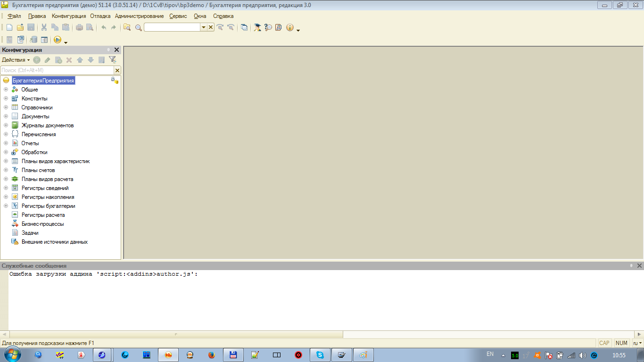Click the Print toolbar icon
This screenshot has width=644, height=362.
coord(79,27)
